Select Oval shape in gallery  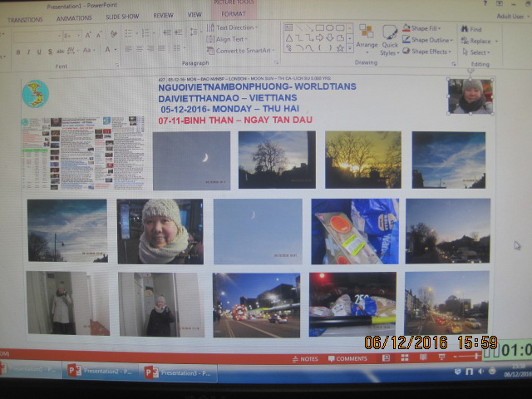pyautogui.click(x=330, y=27)
